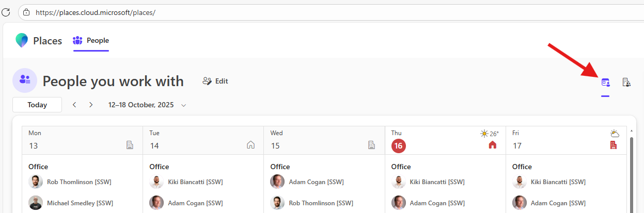Click Friday 17 red office building icon
This screenshot has height=213, width=644.
(614, 145)
